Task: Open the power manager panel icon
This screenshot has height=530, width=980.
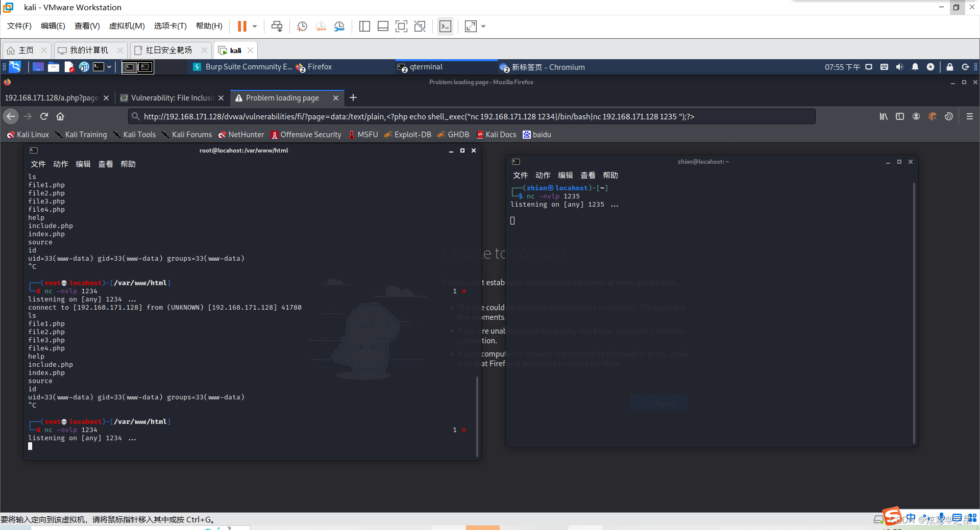Action: (930, 67)
